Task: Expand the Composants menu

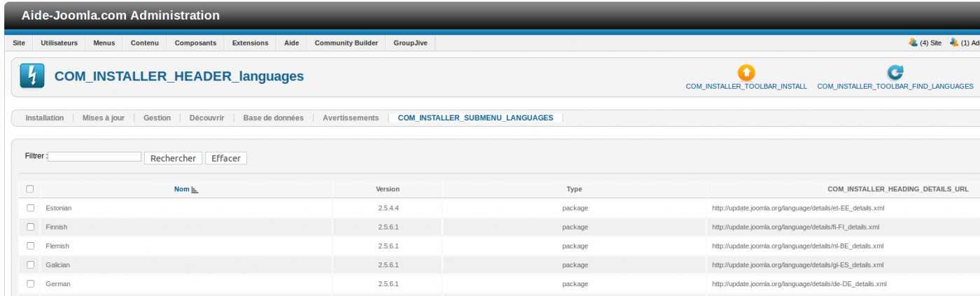Action: pos(195,43)
